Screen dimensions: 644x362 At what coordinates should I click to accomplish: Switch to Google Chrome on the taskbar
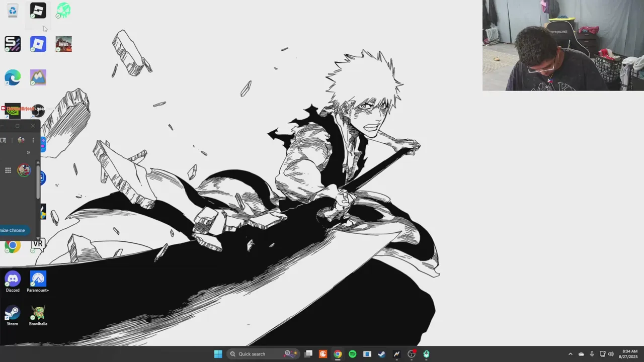coord(338,354)
